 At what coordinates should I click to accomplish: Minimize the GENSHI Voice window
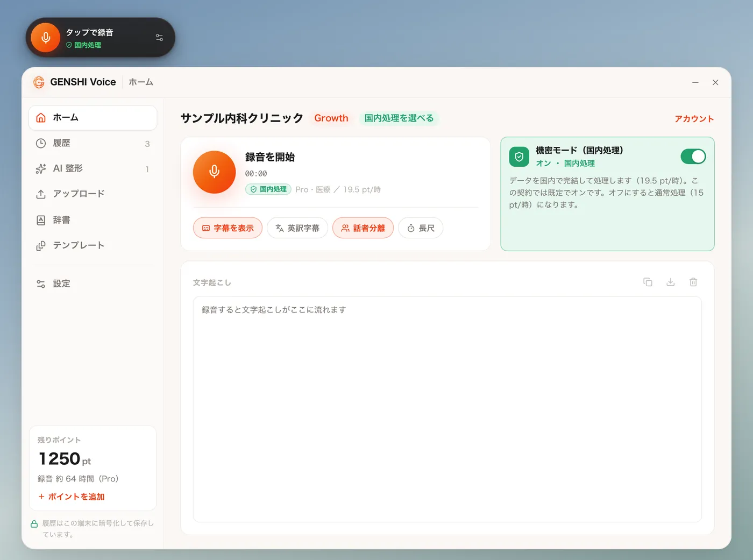(695, 82)
